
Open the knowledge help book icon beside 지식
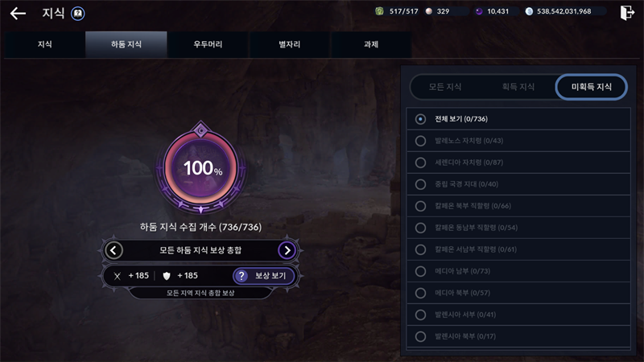[77, 14]
